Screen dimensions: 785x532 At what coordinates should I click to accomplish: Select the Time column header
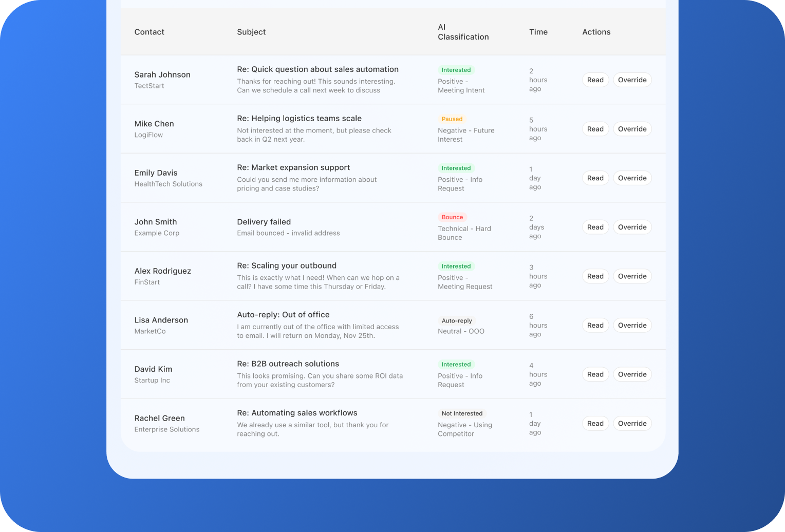[x=538, y=32]
